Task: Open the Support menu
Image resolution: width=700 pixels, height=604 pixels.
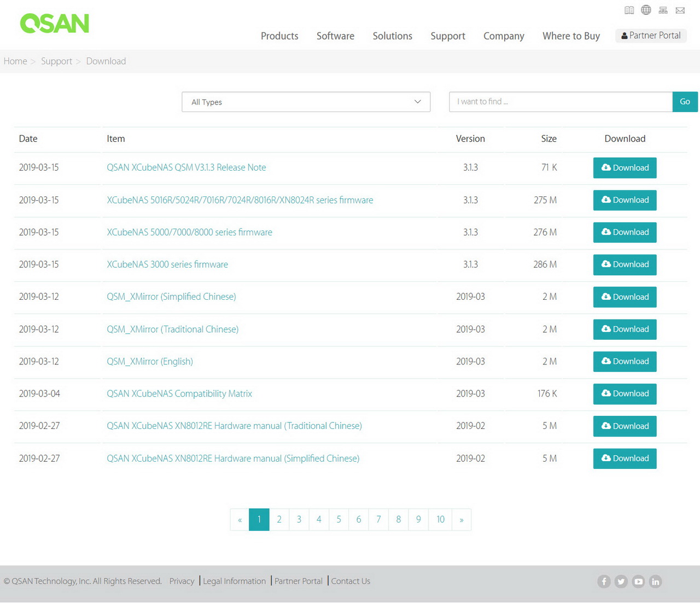Action: 448,36
